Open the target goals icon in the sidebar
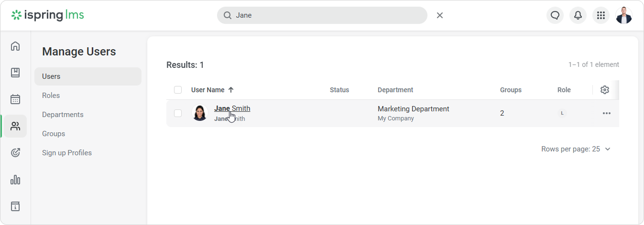644x225 pixels. (15, 153)
